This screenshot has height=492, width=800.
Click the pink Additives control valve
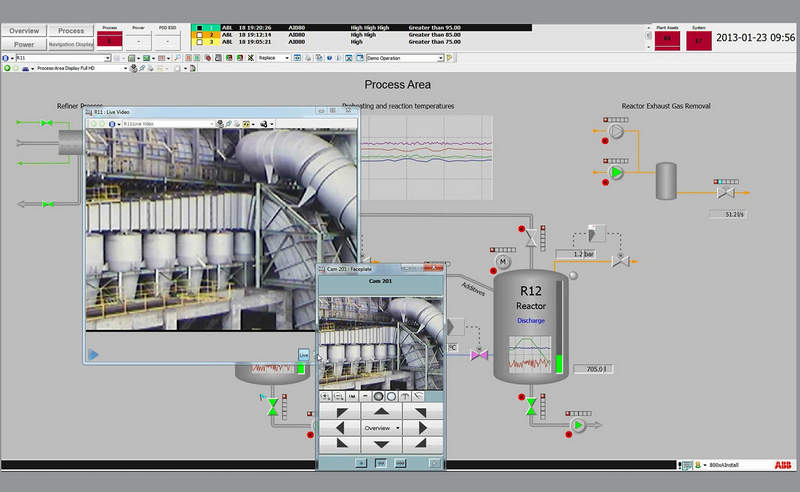click(x=479, y=354)
